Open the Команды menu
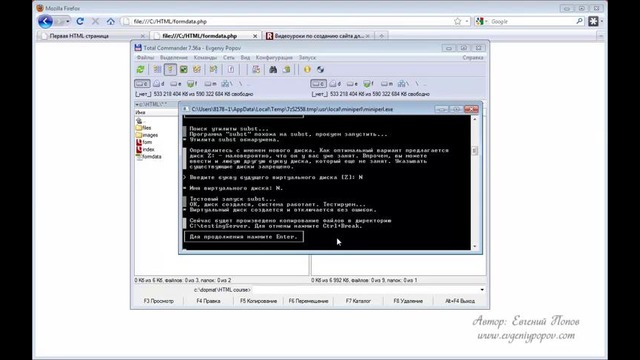The height and width of the screenshot is (360, 640). click(x=205, y=58)
